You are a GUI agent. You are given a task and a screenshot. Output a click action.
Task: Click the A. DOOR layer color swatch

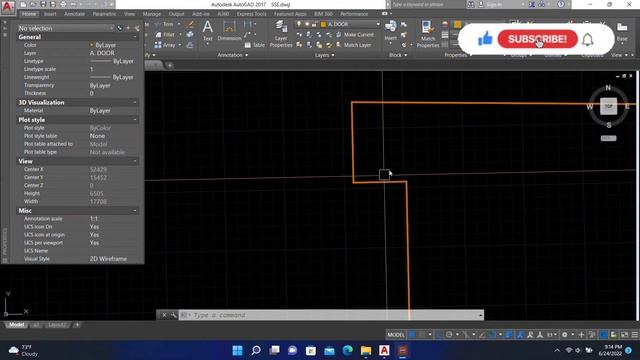click(x=323, y=24)
